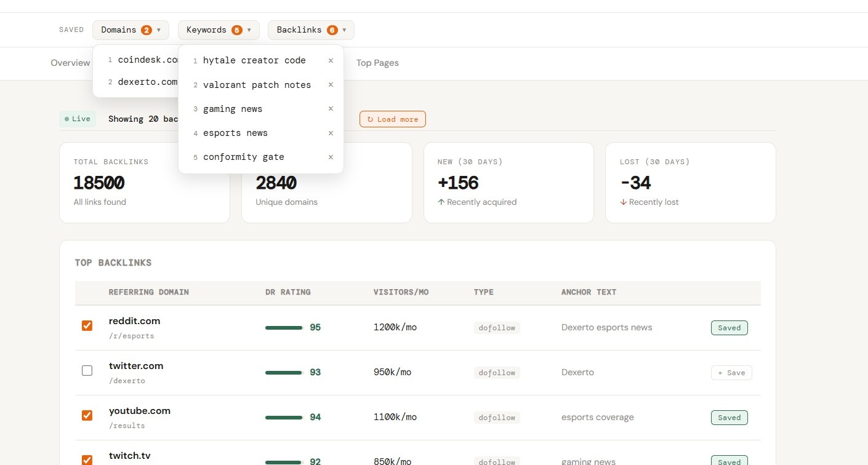
Task: Click the reddit.com DR rating bar
Action: click(284, 328)
